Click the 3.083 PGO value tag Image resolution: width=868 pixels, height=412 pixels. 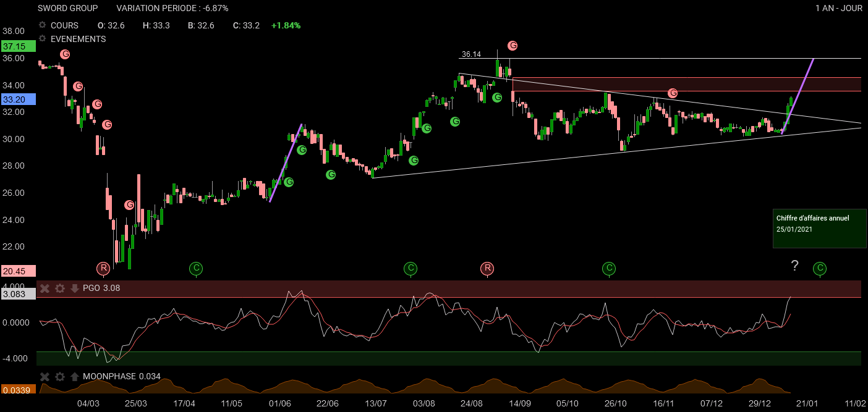tap(19, 295)
